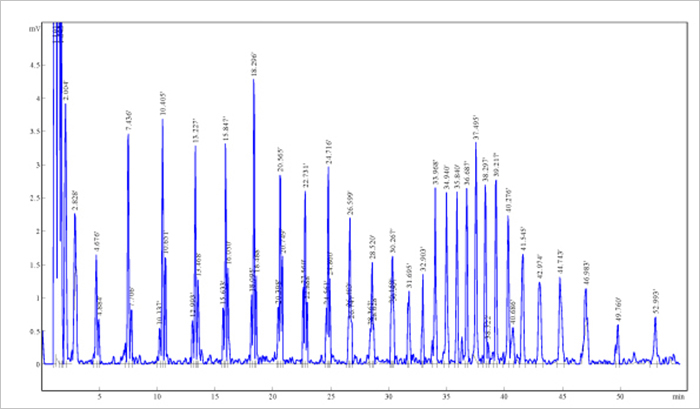Select the peak labeled 41.545
The image size is (700, 409).
click(522, 241)
